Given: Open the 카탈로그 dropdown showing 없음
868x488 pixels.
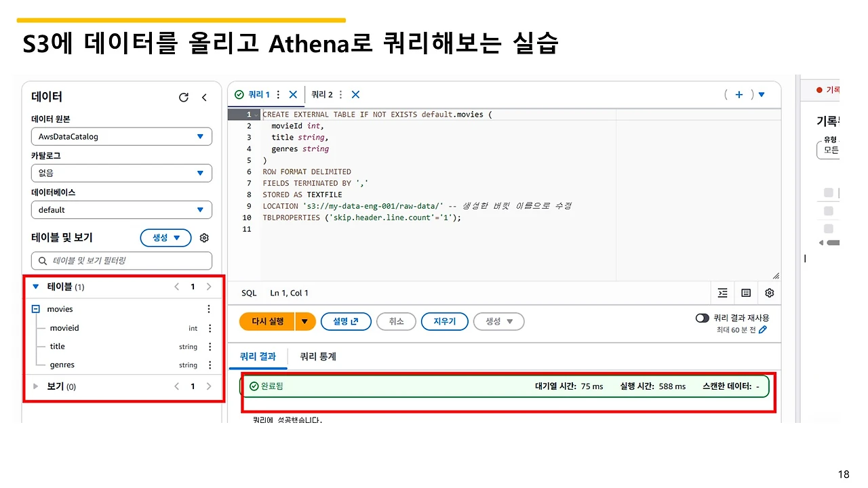Looking at the screenshot, I should coord(121,173).
